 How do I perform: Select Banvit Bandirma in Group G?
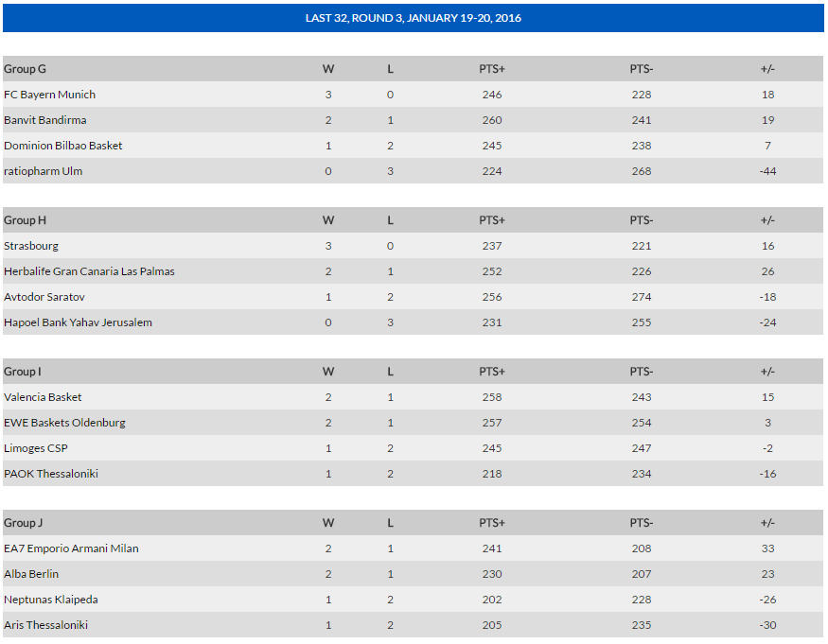pos(44,120)
